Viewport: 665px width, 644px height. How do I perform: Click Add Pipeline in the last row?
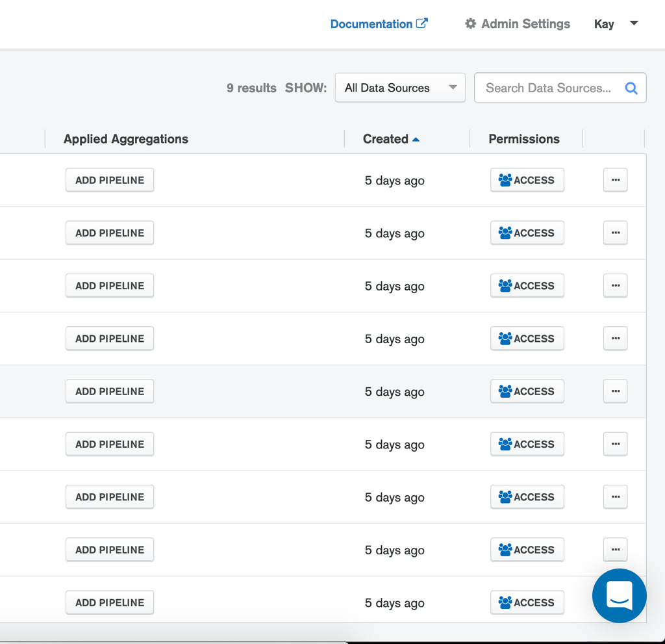coord(110,602)
